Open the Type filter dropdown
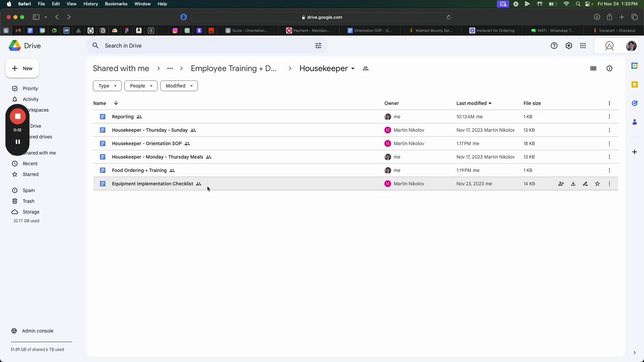644x362 pixels. point(107,86)
